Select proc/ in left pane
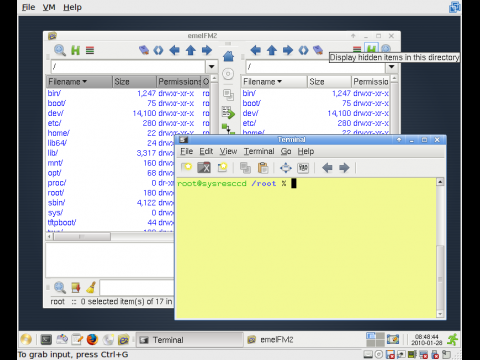 (x=57, y=183)
